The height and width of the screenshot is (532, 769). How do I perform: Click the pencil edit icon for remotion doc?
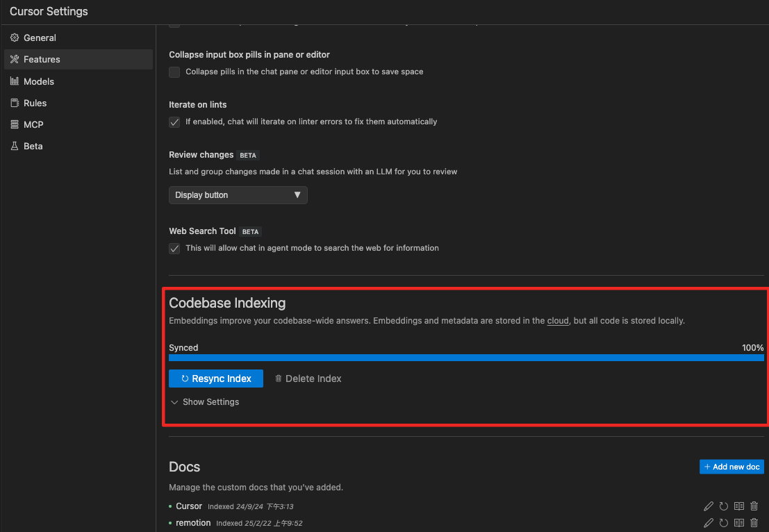pyautogui.click(x=709, y=523)
